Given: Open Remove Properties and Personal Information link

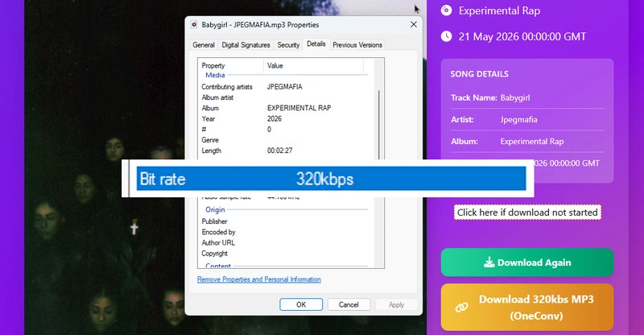Looking at the screenshot, I should pyautogui.click(x=258, y=279).
